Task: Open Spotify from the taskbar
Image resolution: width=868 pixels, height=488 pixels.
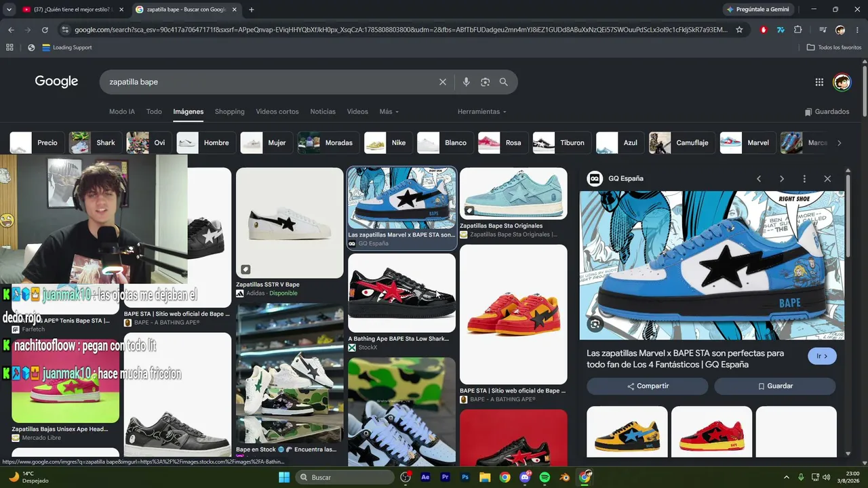Action: (x=545, y=477)
